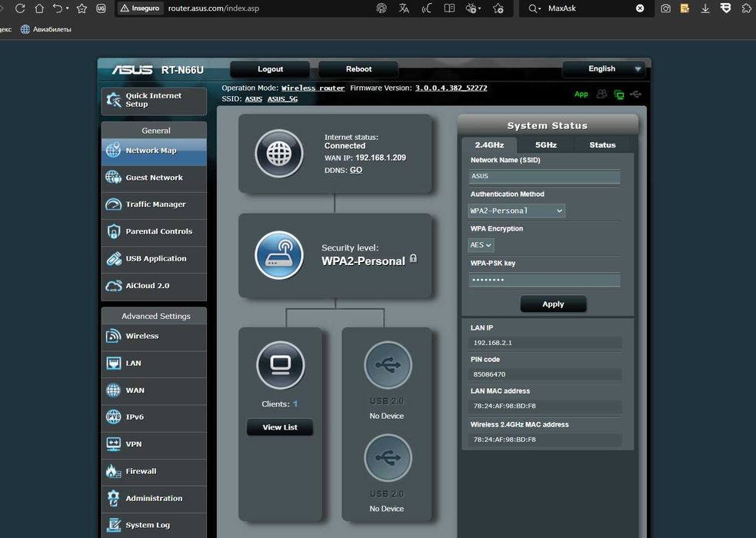The width and height of the screenshot is (756, 538).
Task: Click the DDNS GO link
Action: coord(356,170)
